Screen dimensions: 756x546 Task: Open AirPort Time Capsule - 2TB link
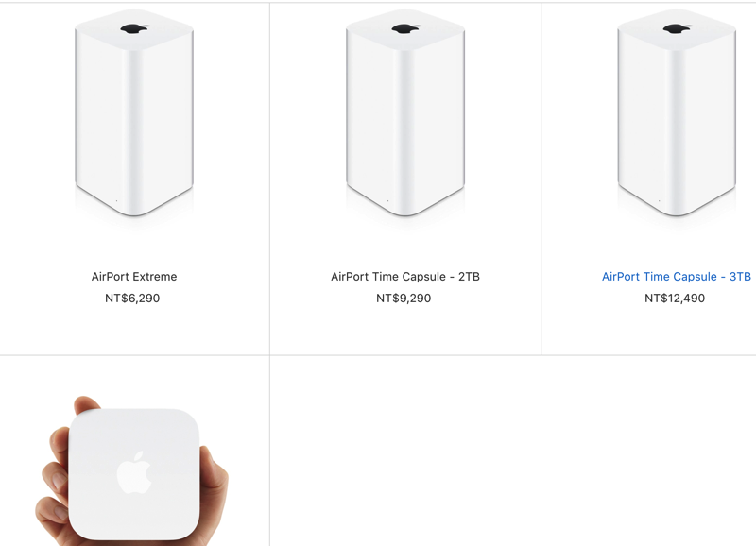point(405,277)
